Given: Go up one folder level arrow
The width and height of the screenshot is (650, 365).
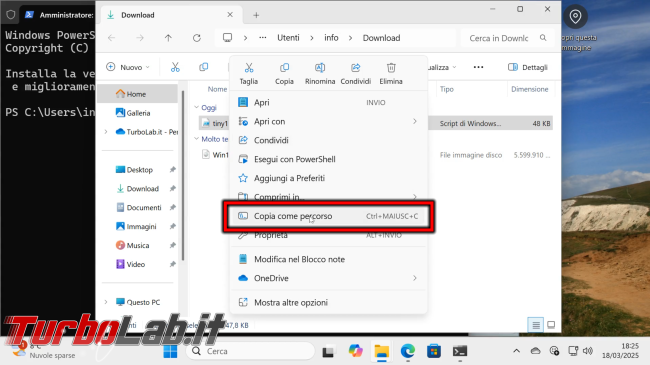Looking at the screenshot, I should click(168, 38).
